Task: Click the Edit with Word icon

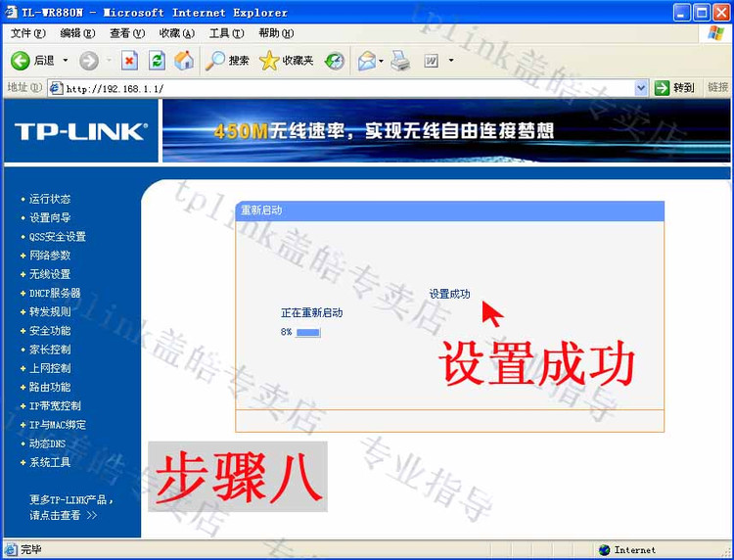Action: click(x=432, y=61)
